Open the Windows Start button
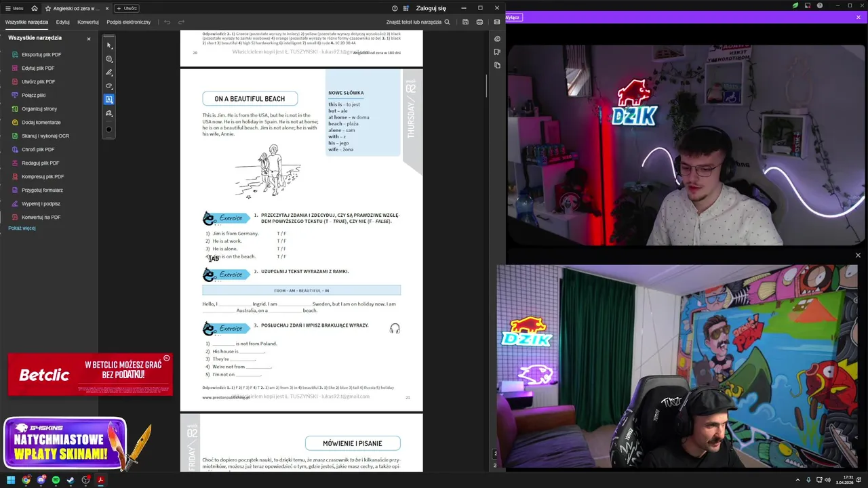 click(x=11, y=480)
